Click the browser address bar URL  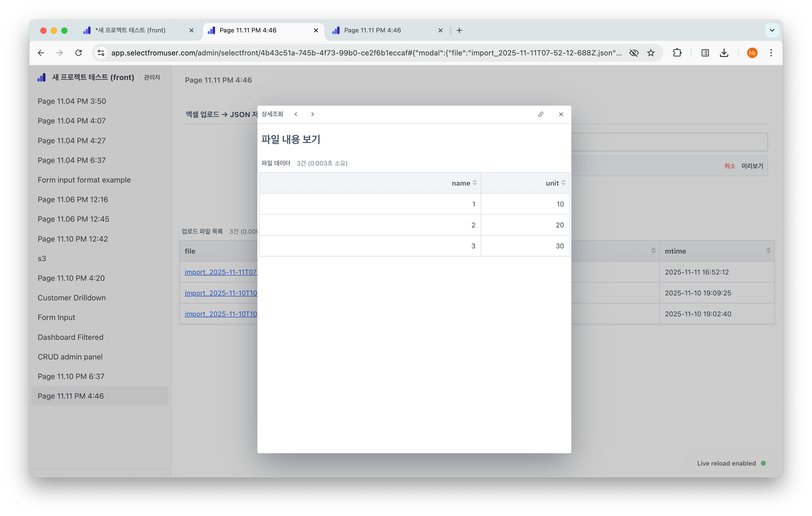(x=365, y=53)
